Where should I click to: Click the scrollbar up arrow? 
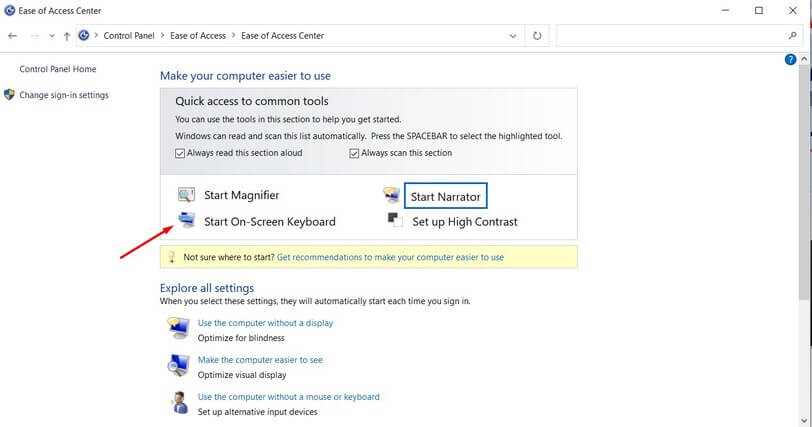point(804,59)
